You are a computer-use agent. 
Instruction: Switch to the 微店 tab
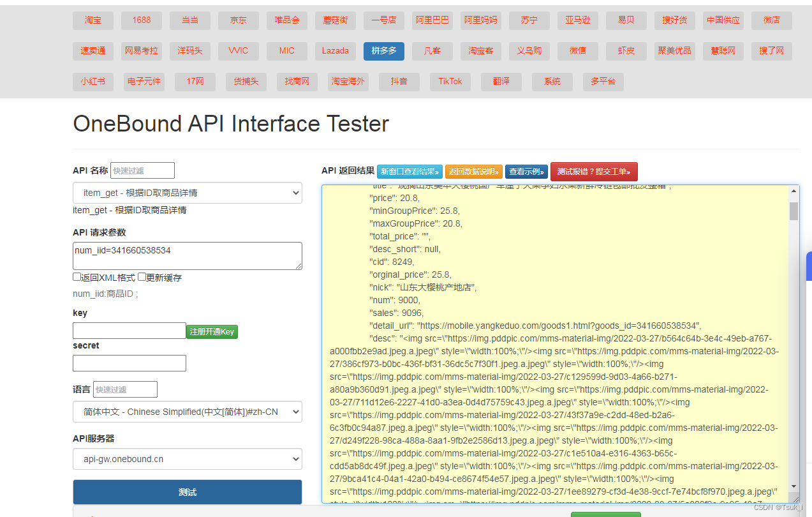[x=772, y=20]
